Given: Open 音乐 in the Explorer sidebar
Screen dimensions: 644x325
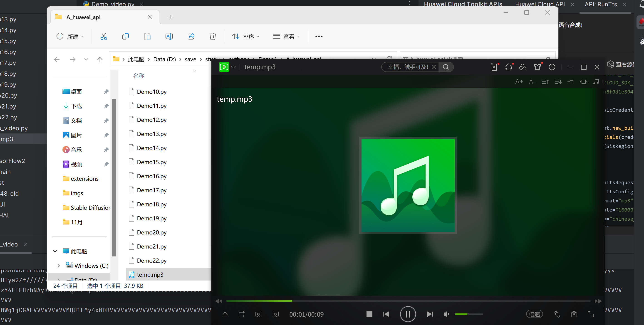Looking at the screenshot, I should (x=76, y=150).
